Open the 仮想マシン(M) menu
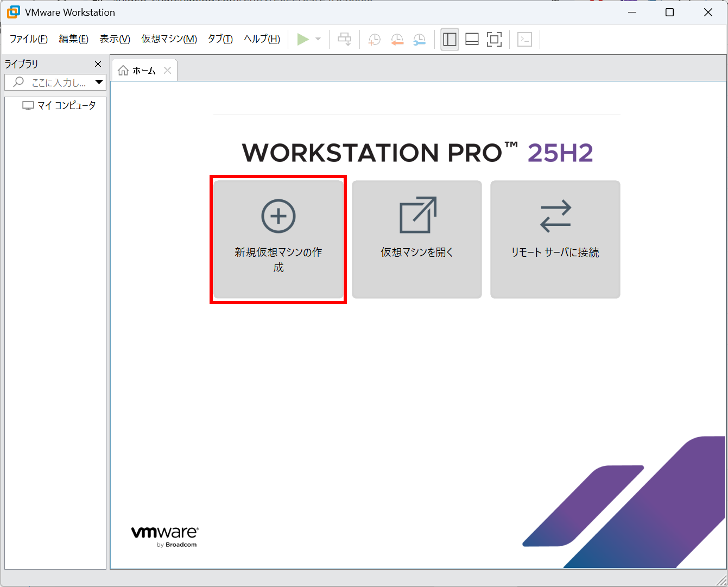 [169, 39]
